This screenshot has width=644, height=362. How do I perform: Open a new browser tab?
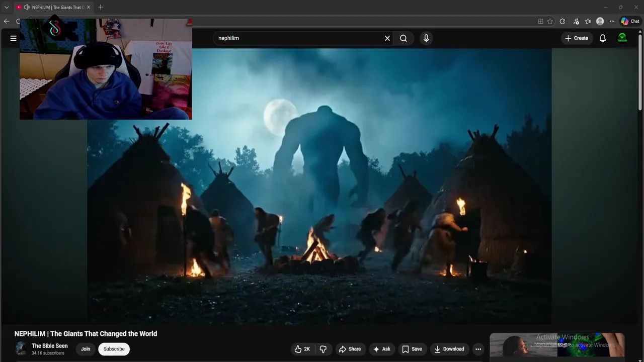click(101, 7)
